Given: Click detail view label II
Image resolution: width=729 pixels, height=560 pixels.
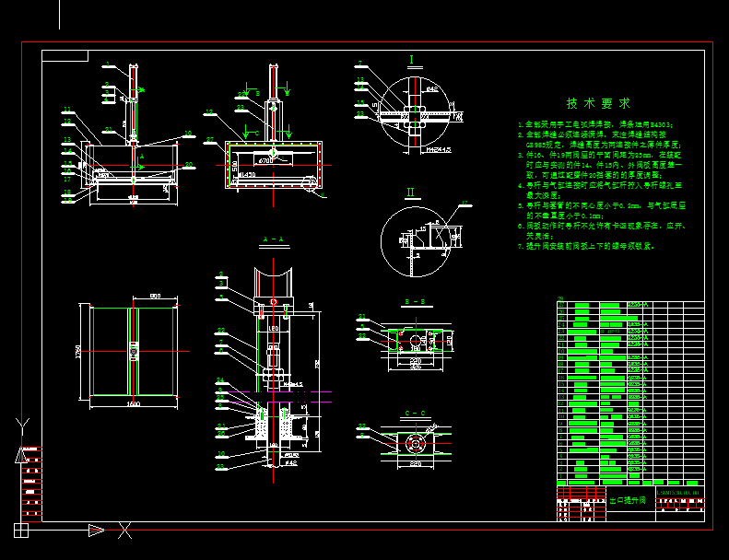Looking at the screenshot, I should [x=410, y=192].
